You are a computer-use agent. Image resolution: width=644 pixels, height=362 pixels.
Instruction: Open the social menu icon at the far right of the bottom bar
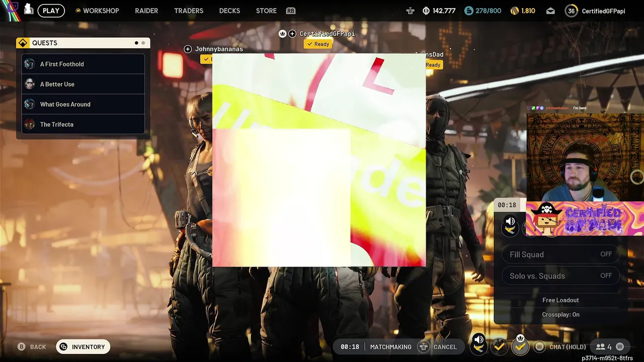coord(620,347)
